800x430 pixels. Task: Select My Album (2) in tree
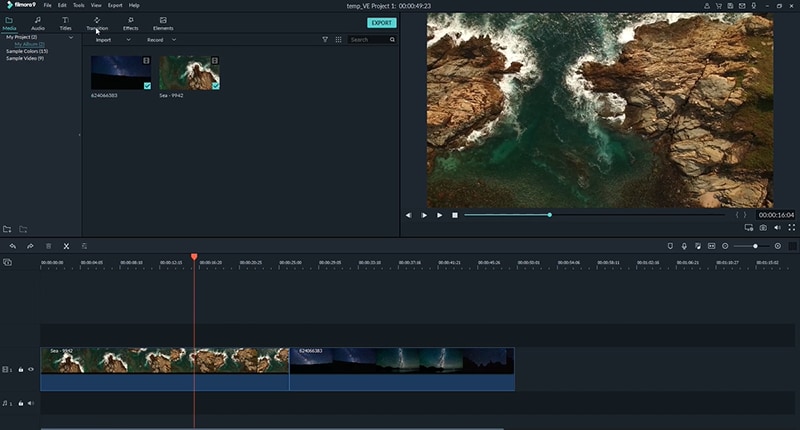(x=29, y=44)
